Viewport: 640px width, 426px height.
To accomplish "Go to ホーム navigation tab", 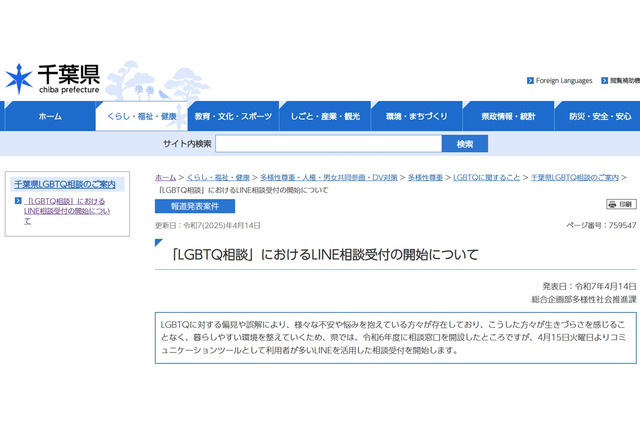I will coord(50,116).
